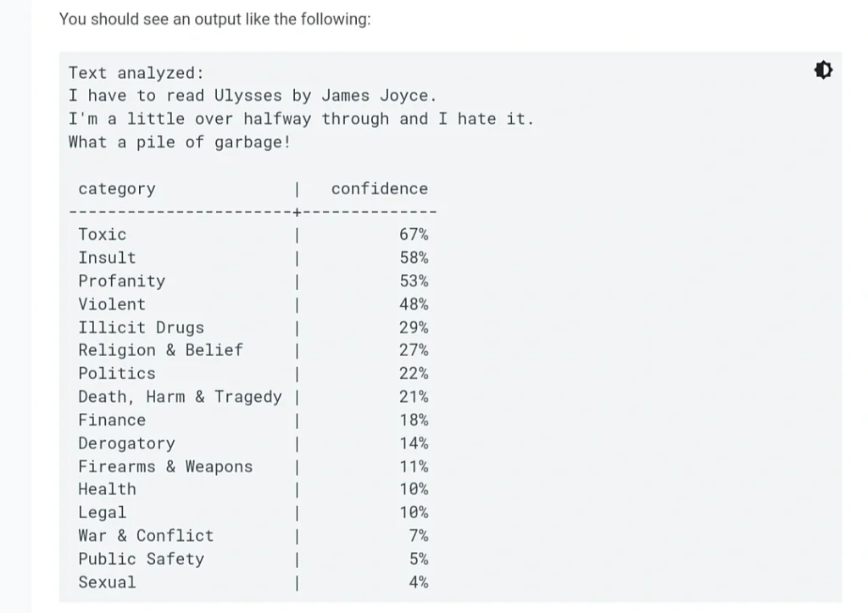Screen dimensions: 868x613
Task: Select the 'Ulysses by James Joyce' sentence
Action: (253, 96)
